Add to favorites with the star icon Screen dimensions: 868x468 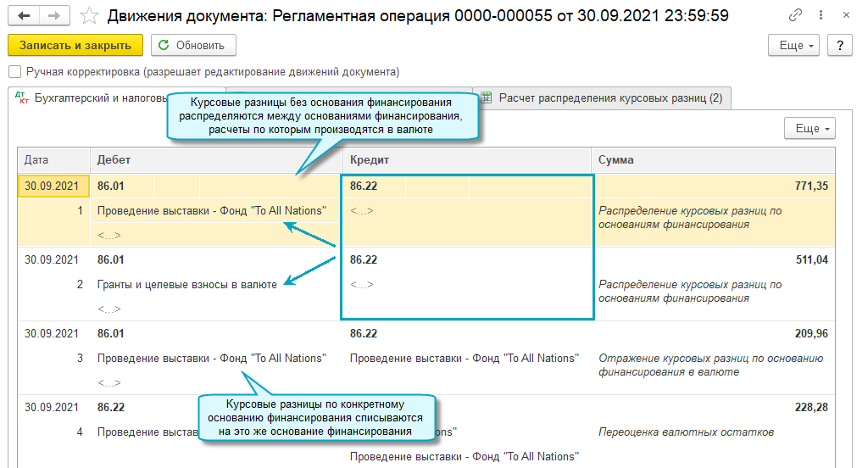[x=89, y=15]
